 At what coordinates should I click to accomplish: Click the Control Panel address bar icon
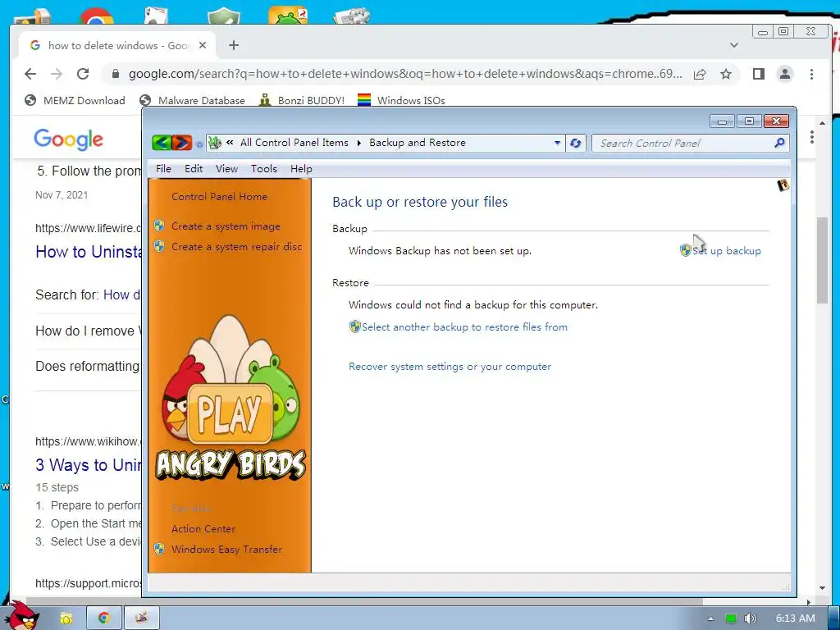(x=215, y=143)
